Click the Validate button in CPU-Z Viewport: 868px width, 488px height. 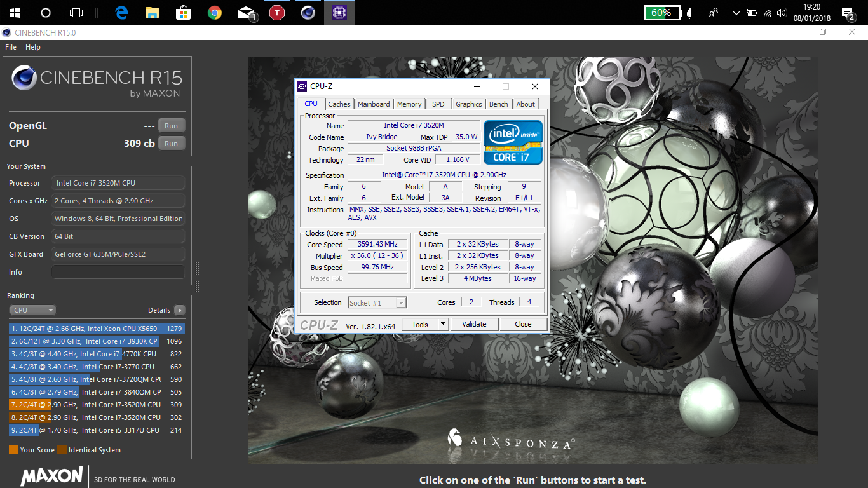click(x=474, y=324)
